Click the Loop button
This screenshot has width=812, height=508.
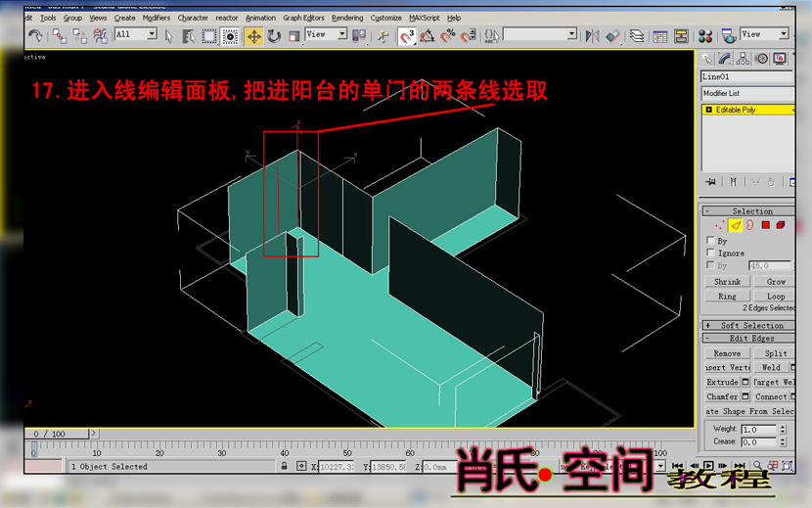tap(774, 296)
